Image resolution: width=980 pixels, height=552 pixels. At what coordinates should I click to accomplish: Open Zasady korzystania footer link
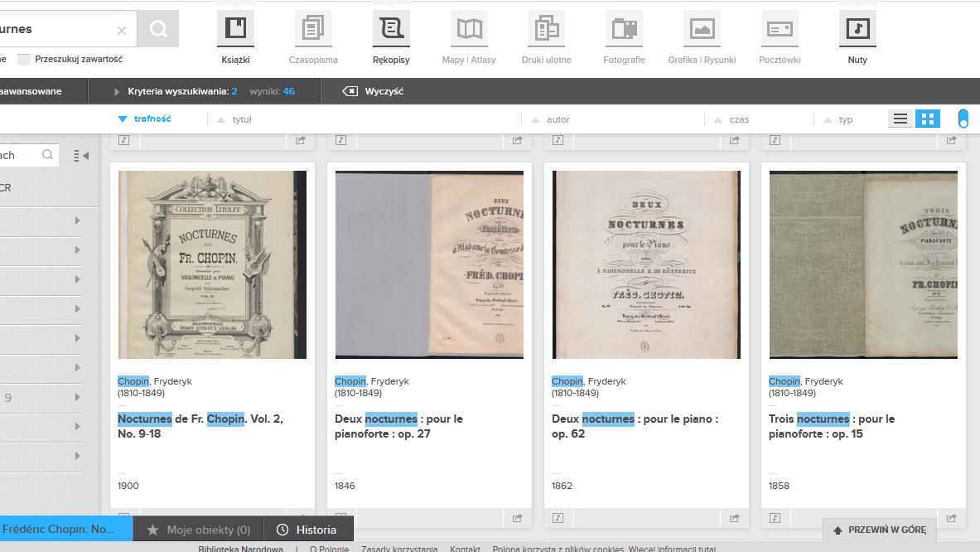(399, 548)
